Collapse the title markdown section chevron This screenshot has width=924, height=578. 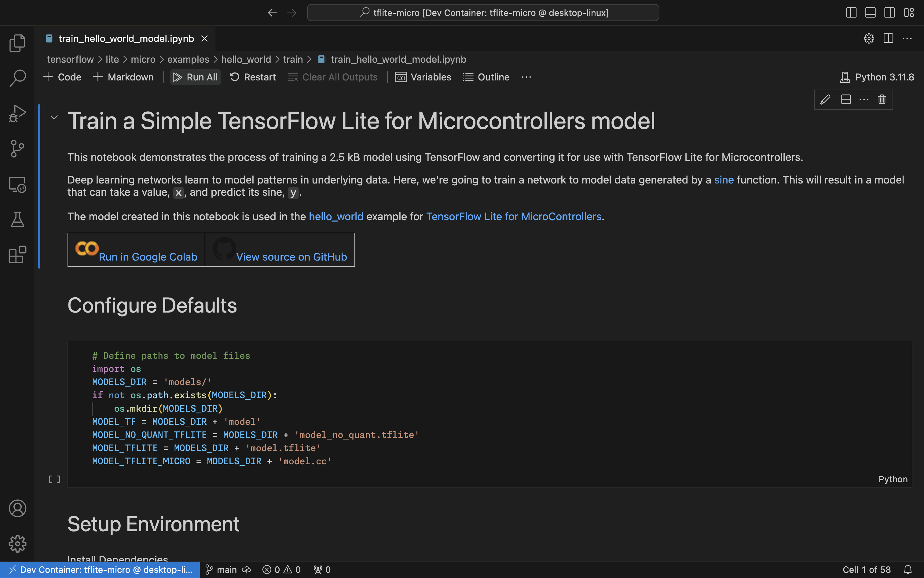pyautogui.click(x=54, y=117)
